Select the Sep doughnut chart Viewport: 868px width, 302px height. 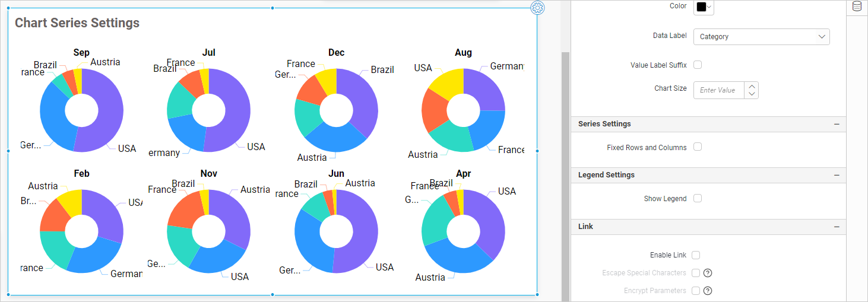(81, 110)
